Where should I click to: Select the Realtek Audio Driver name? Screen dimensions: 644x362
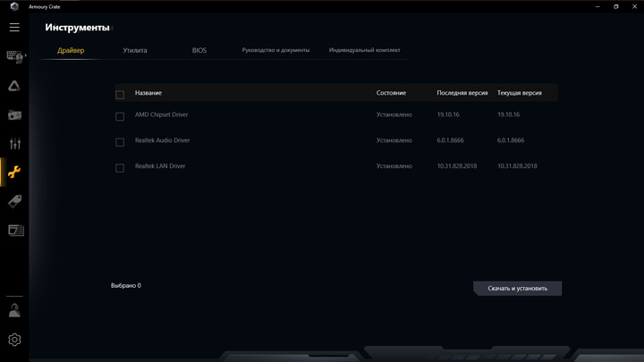pyautogui.click(x=162, y=140)
